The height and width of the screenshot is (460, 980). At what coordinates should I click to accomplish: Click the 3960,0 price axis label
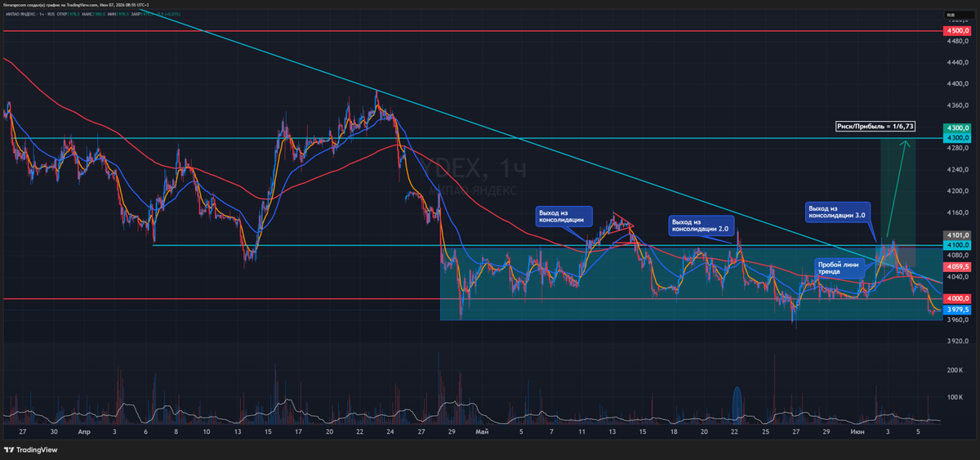pyautogui.click(x=958, y=320)
